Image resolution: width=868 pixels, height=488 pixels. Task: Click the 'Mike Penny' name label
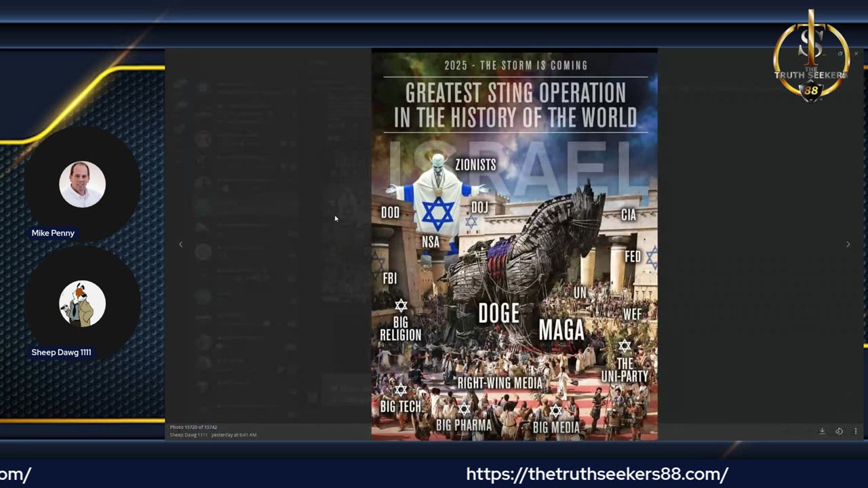(53, 233)
